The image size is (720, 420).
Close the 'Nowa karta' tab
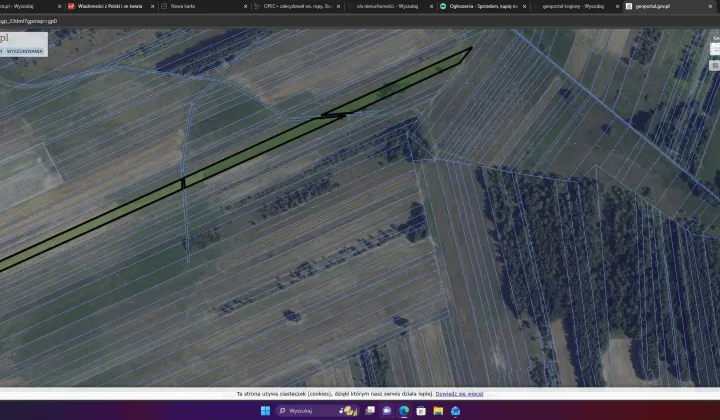pos(246,6)
